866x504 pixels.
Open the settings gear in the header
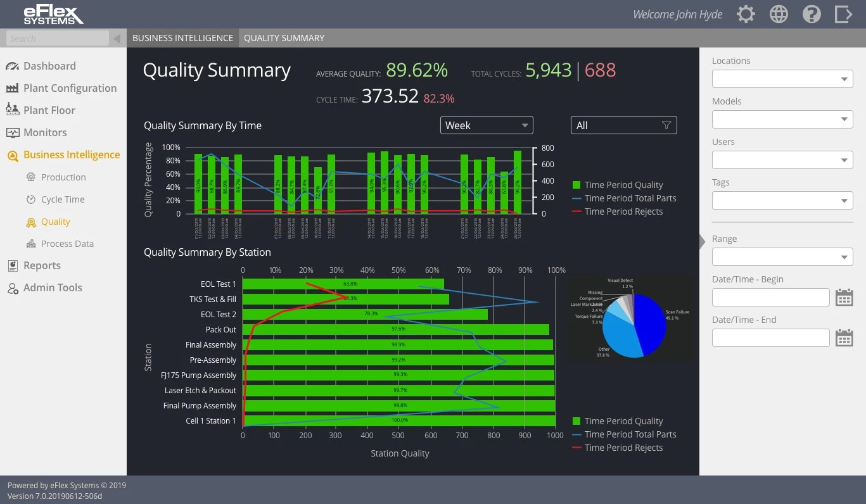746,13
